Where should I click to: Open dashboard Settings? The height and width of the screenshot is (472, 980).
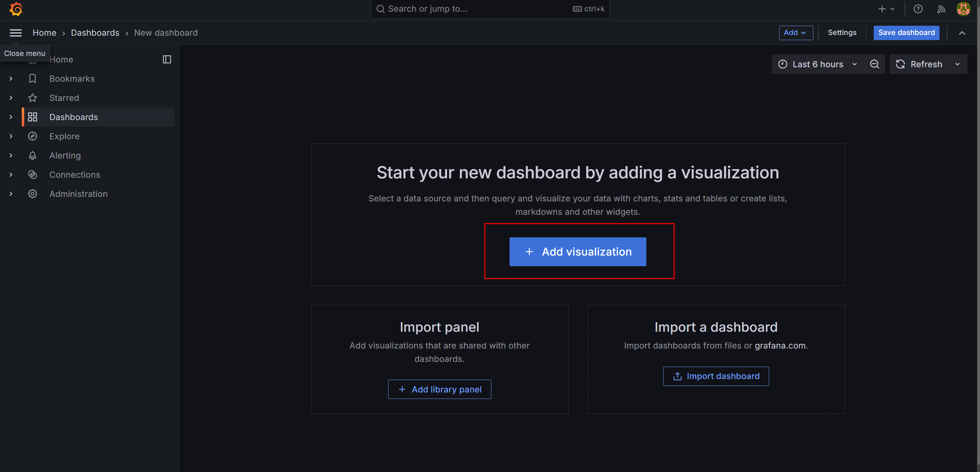842,33
